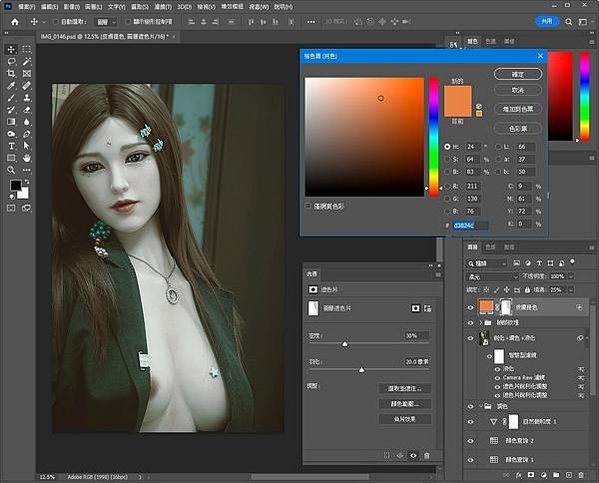Select the Hand tool

pyautogui.click(x=26, y=158)
